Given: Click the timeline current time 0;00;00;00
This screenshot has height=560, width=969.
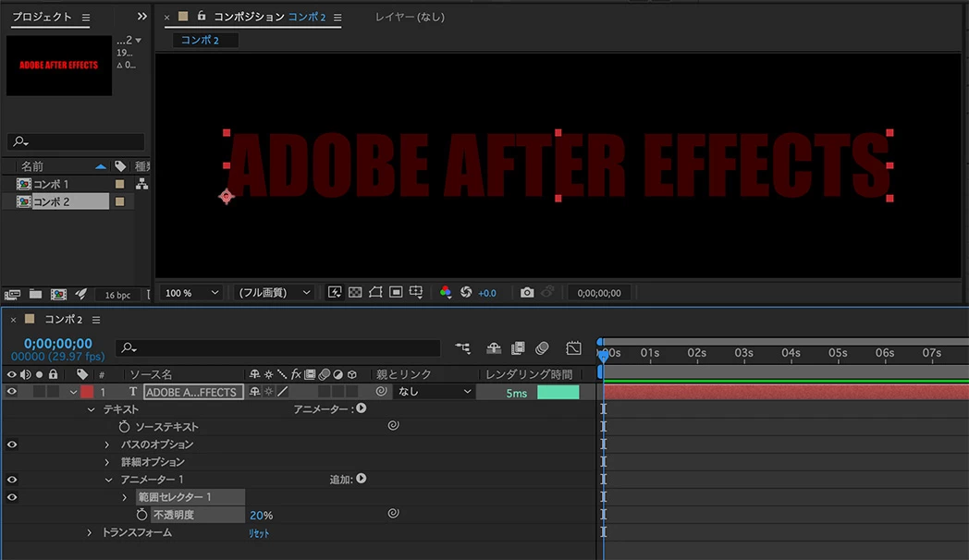Looking at the screenshot, I should (x=58, y=343).
